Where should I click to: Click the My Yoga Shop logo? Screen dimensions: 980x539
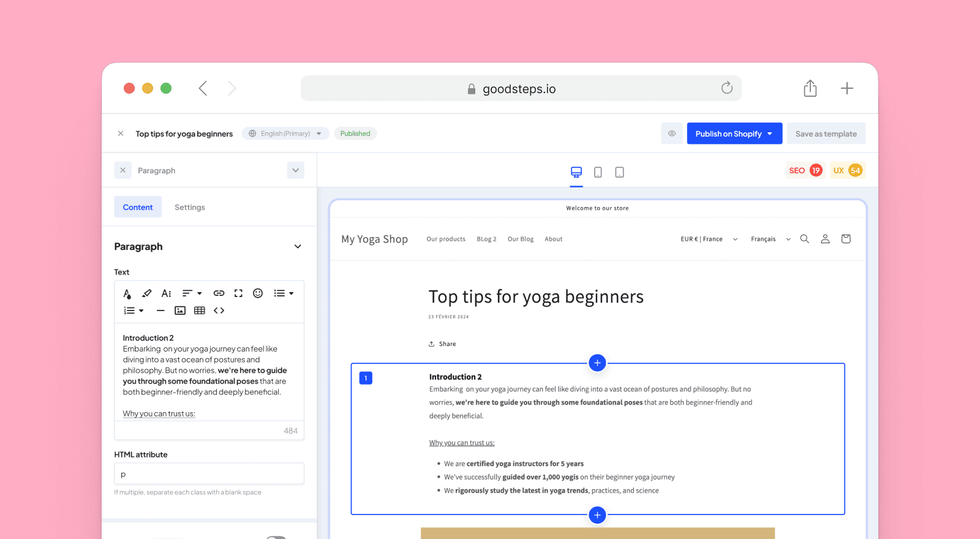[374, 239]
